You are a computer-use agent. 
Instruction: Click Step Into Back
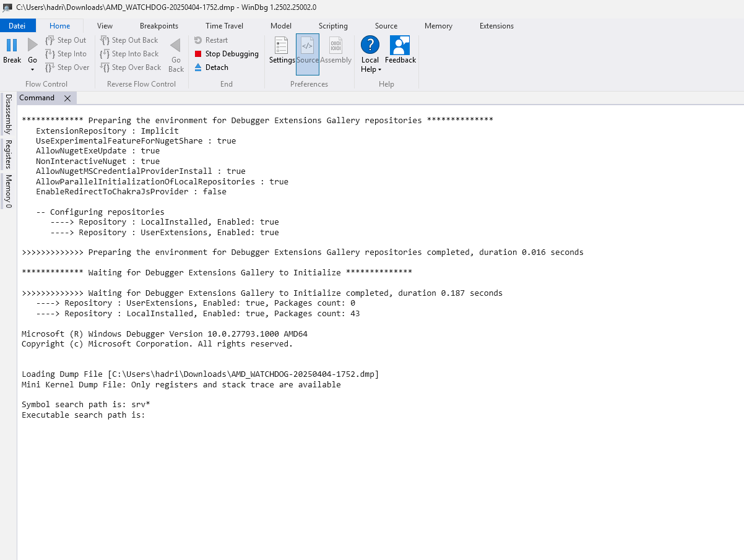[129, 54]
